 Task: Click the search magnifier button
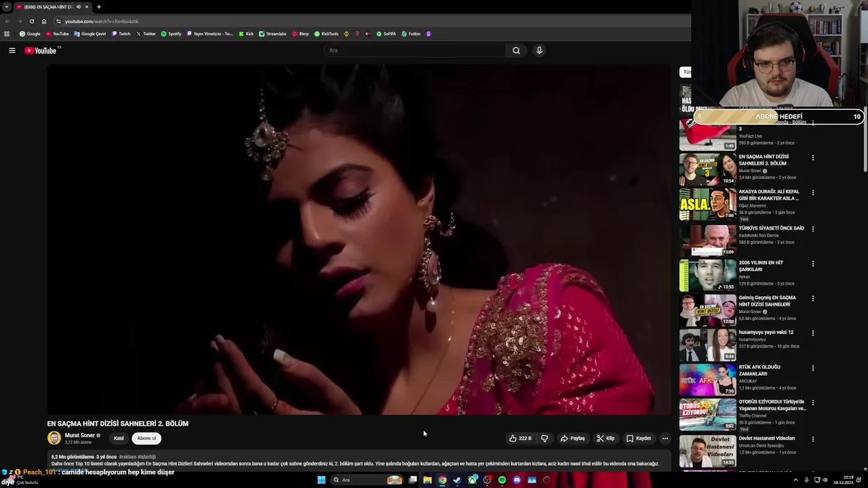coord(516,50)
